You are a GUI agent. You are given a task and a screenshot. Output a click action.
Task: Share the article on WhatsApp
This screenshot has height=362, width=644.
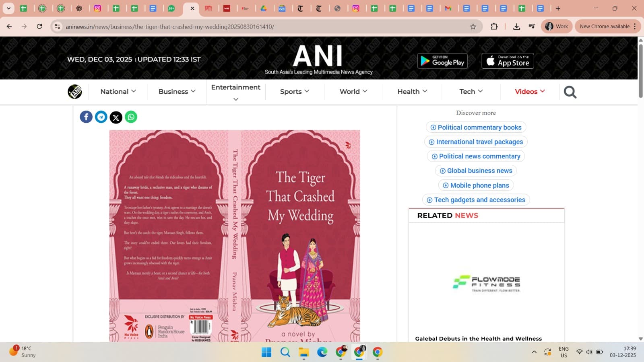click(131, 117)
